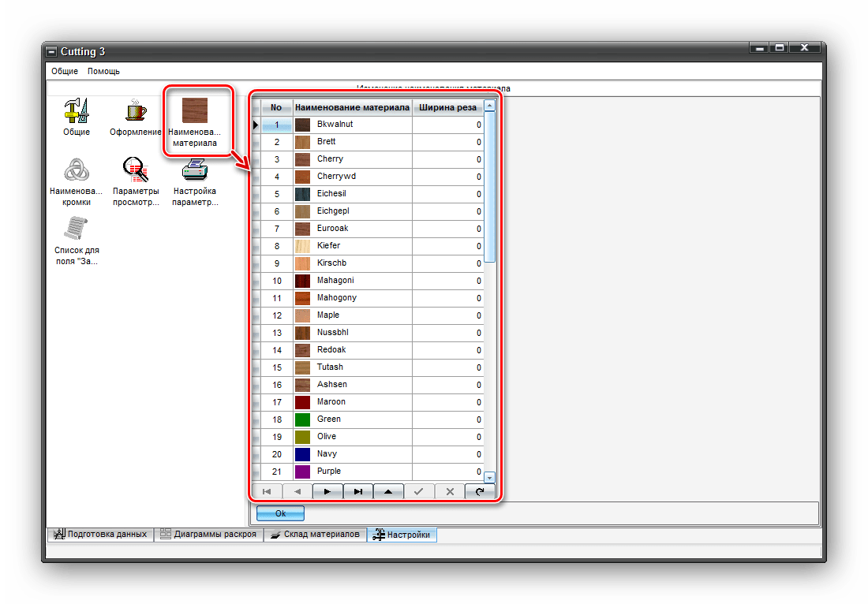The width and height of the screenshot is (868, 604).
Task: Select the Nussbhl material name
Action: (333, 332)
